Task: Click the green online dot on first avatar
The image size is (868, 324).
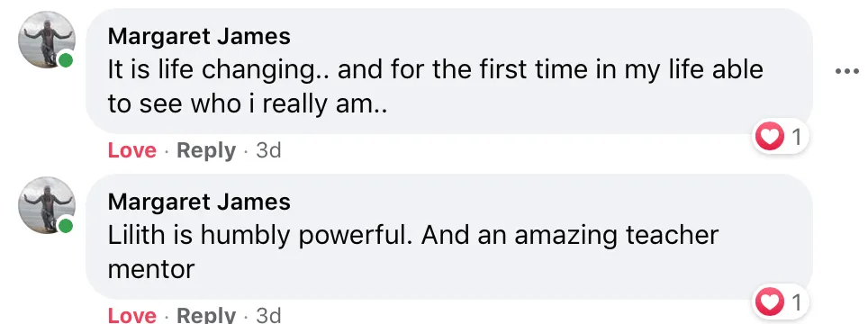Action: [66, 59]
